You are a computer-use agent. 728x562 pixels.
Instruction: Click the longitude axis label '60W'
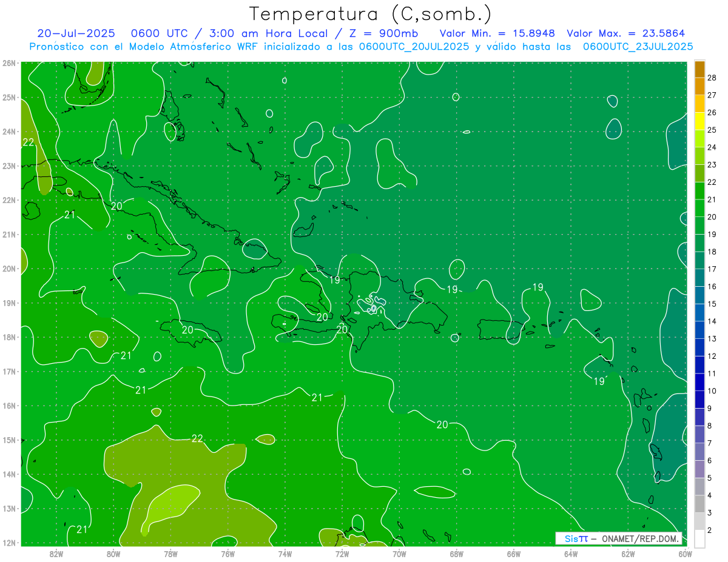coord(686,554)
